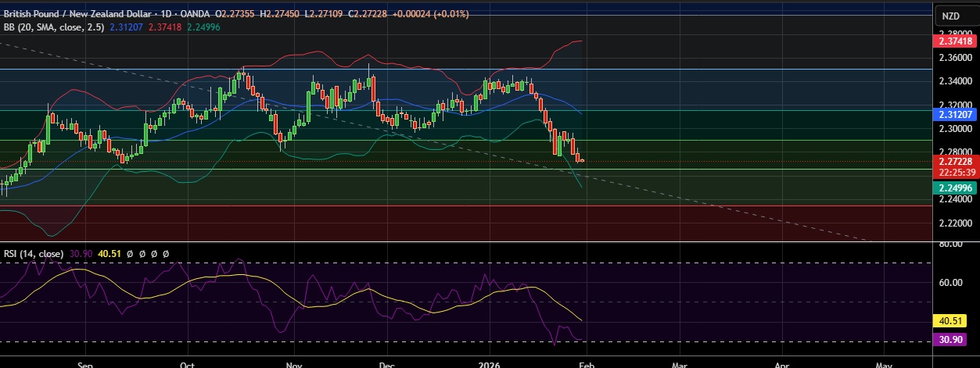Click the yellow RSI average value 40.51 in legend
980x368 pixels.
point(108,254)
